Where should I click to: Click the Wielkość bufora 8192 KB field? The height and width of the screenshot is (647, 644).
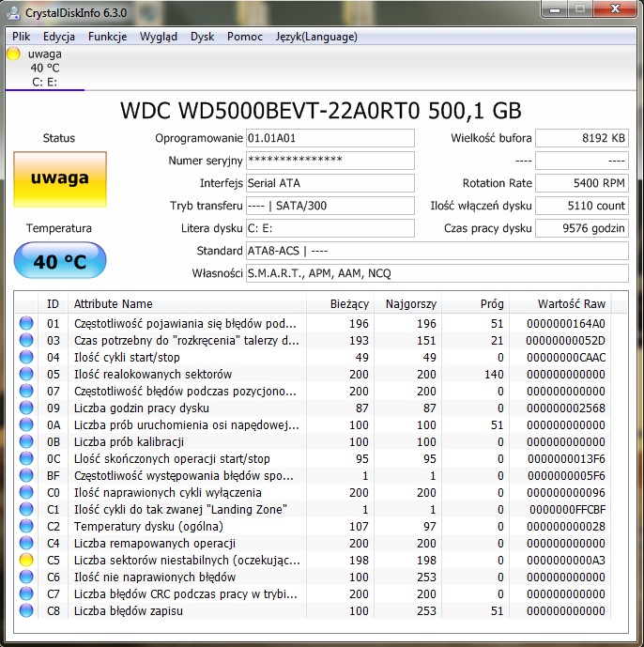582,138
